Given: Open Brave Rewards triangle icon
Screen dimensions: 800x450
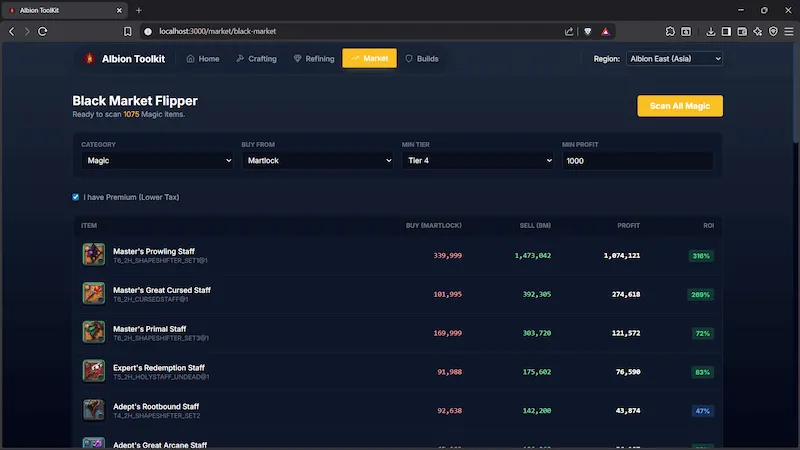Looking at the screenshot, I should (605, 32).
